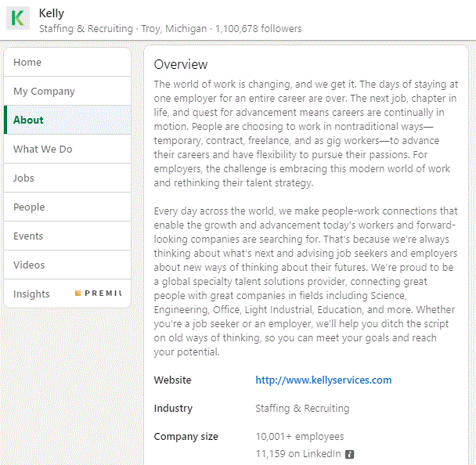Select the Insights tab label
The width and height of the screenshot is (476, 465).
coord(31,294)
